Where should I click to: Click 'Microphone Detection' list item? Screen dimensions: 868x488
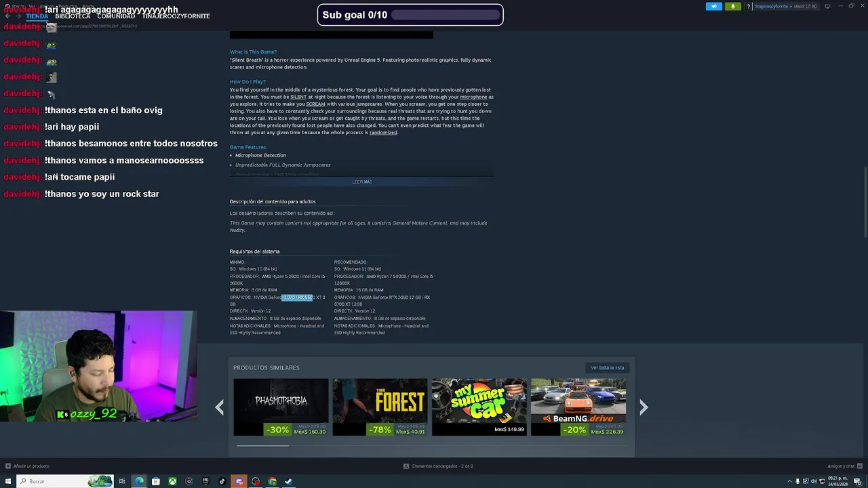pyautogui.click(x=260, y=155)
